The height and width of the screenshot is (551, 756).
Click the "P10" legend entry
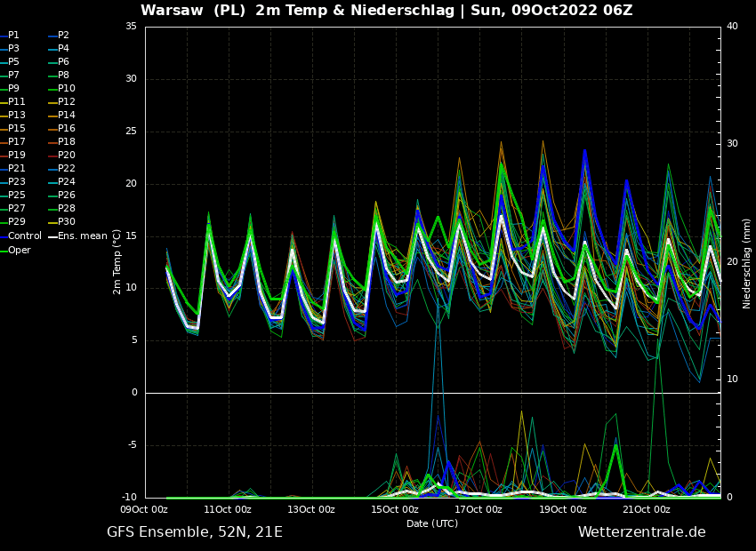point(62,89)
